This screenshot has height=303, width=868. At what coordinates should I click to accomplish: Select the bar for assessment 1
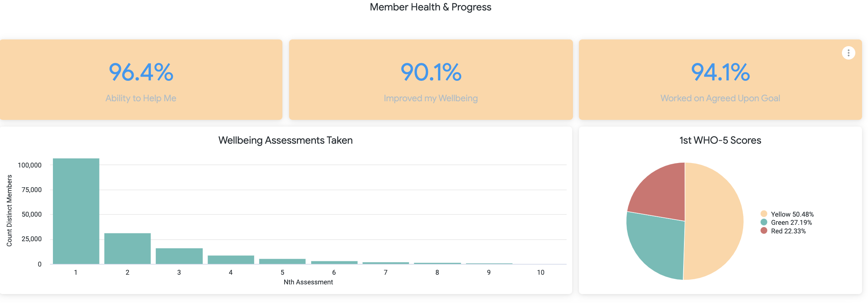pyautogui.click(x=76, y=211)
